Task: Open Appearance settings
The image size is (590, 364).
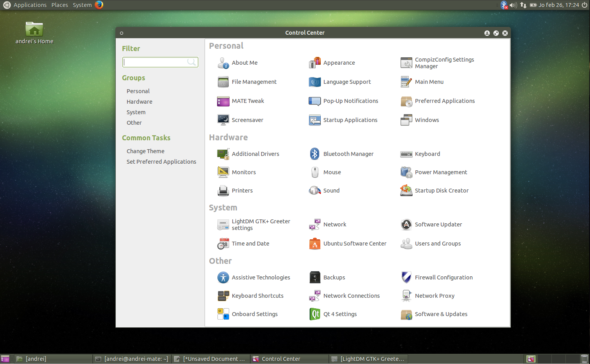Action: click(x=339, y=62)
